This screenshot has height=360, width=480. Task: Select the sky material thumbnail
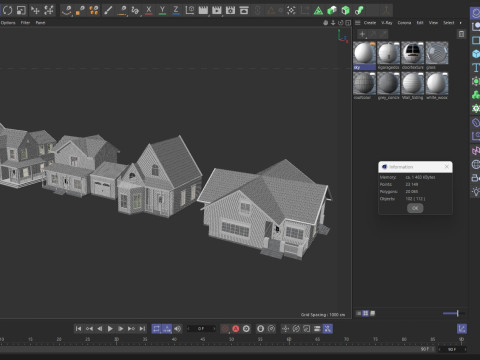click(x=364, y=53)
